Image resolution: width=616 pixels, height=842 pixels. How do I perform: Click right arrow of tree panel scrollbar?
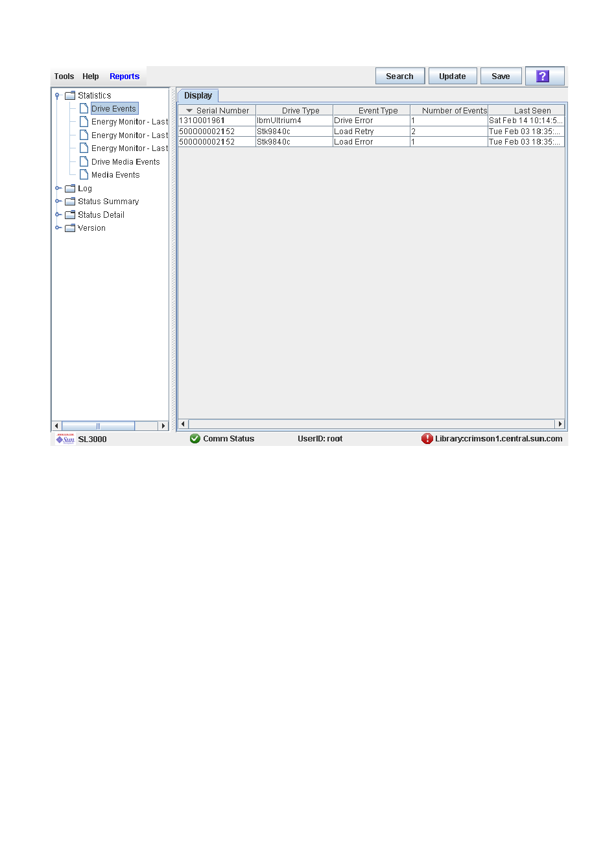click(x=163, y=426)
